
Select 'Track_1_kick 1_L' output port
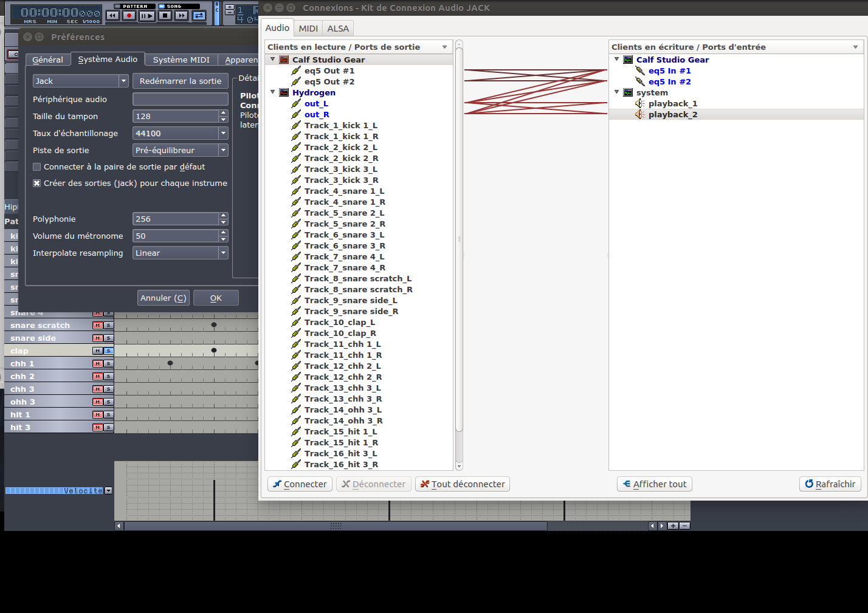(x=341, y=125)
